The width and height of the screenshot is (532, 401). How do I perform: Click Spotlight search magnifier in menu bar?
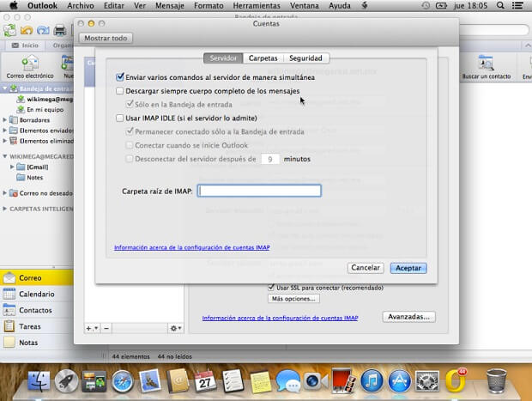click(x=500, y=5)
